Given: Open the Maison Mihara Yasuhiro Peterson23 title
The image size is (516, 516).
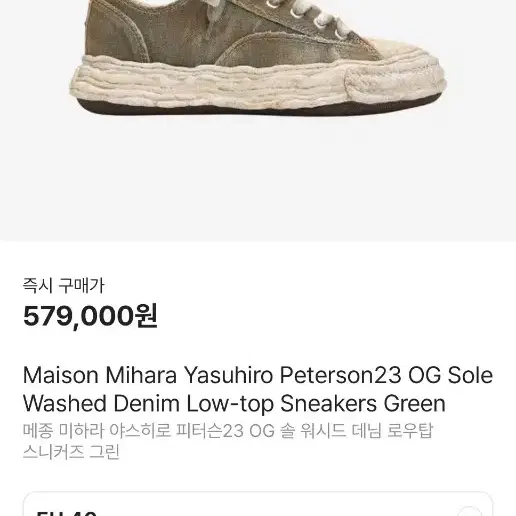Looking at the screenshot, I should point(258,375).
